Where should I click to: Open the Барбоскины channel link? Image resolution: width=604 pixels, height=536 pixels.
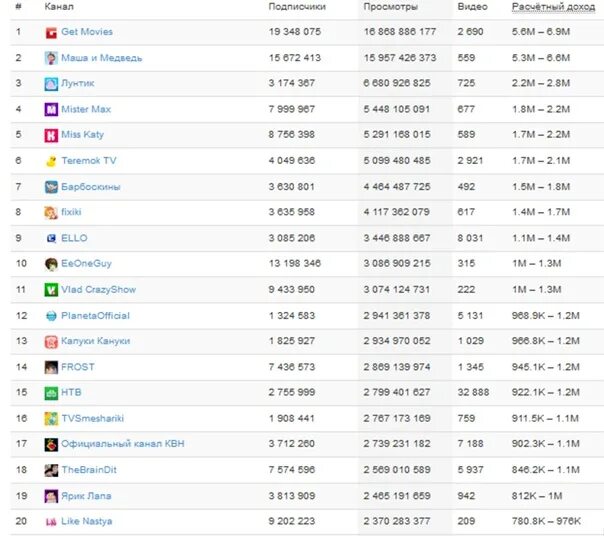[x=91, y=187]
